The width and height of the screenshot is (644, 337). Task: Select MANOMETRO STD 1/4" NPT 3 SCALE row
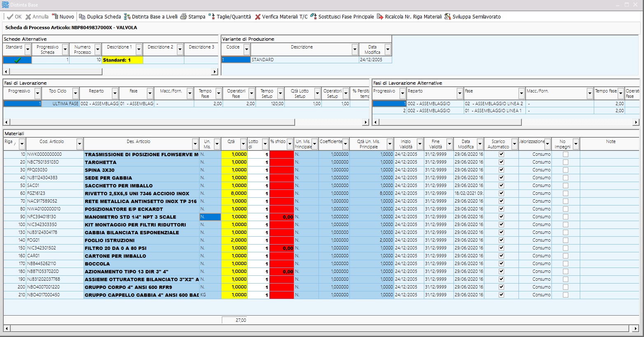click(x=141, y=217)
